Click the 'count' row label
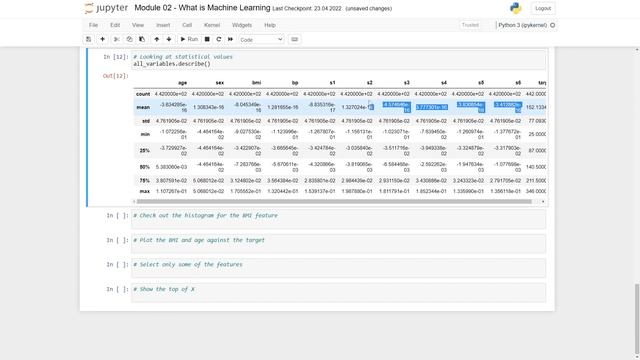 pos(143,94)
